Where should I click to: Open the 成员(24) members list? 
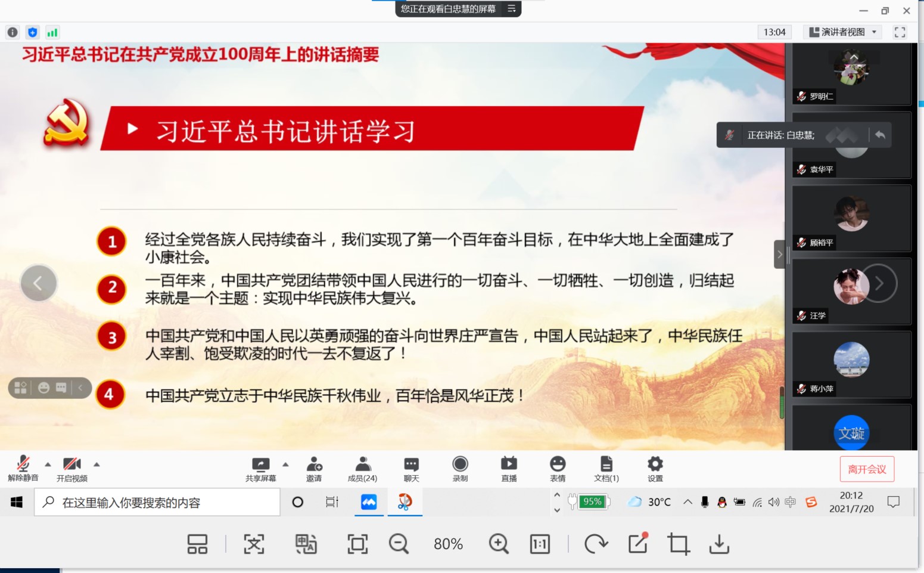(x=362, y=465)
